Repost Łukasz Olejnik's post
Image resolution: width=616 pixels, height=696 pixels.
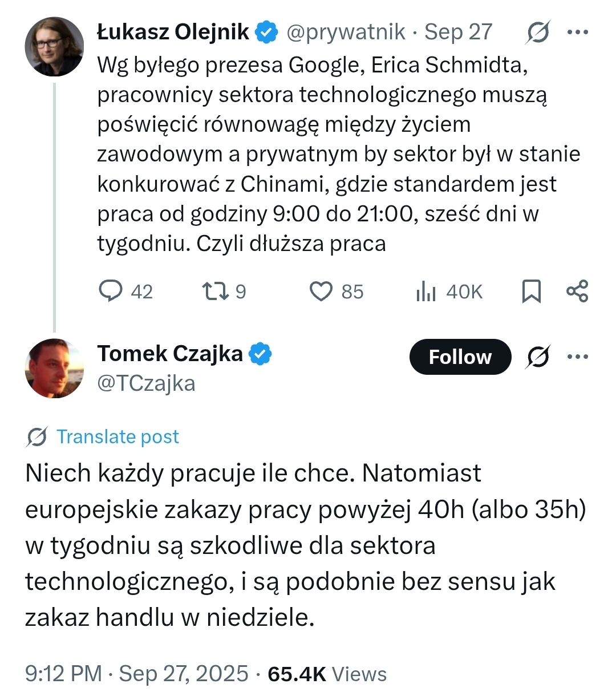click(x=216, y=291)
